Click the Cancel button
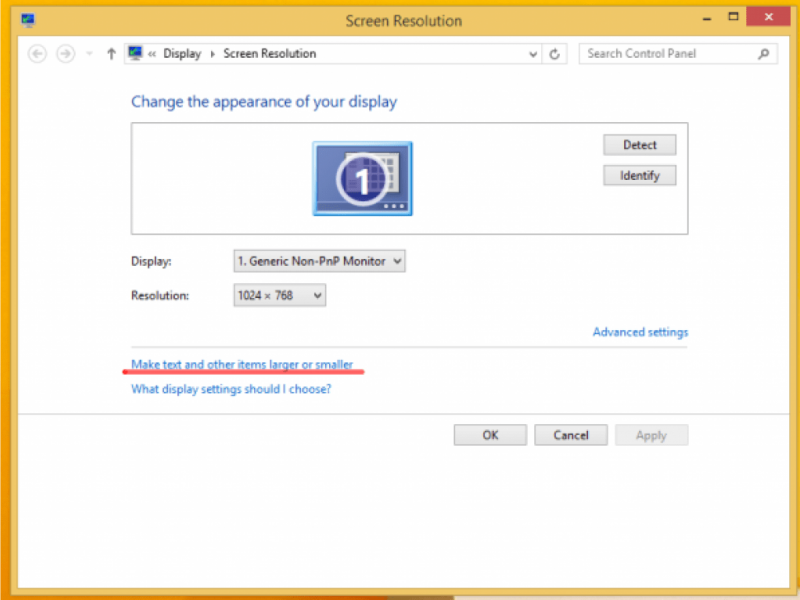 click(x=571, y=435)
